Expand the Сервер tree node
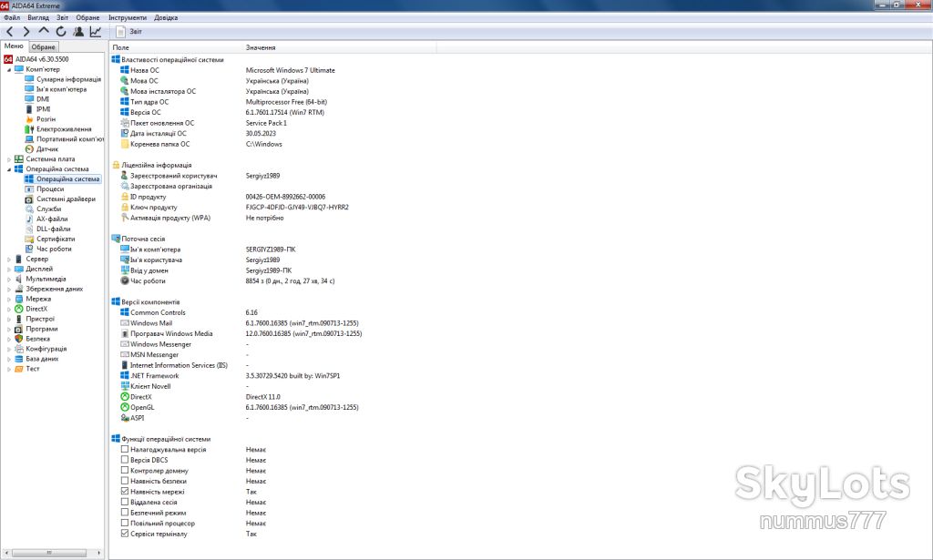 9,260
